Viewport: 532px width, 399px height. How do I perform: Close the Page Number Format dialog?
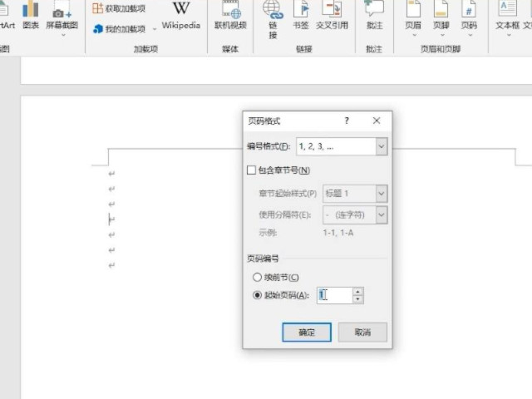point(377,121)
